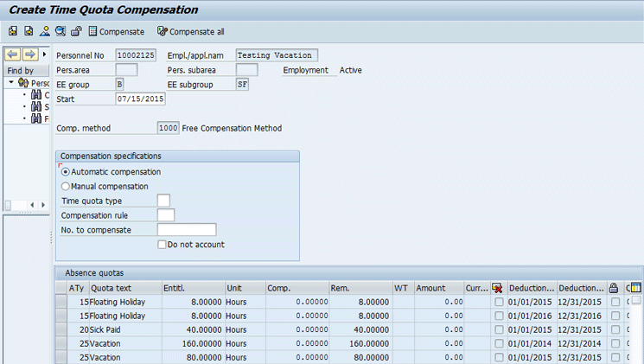644x364 pixels.
Task: Select row of Floating Holiday starting 01/01/2016
Action: (61, 316)
